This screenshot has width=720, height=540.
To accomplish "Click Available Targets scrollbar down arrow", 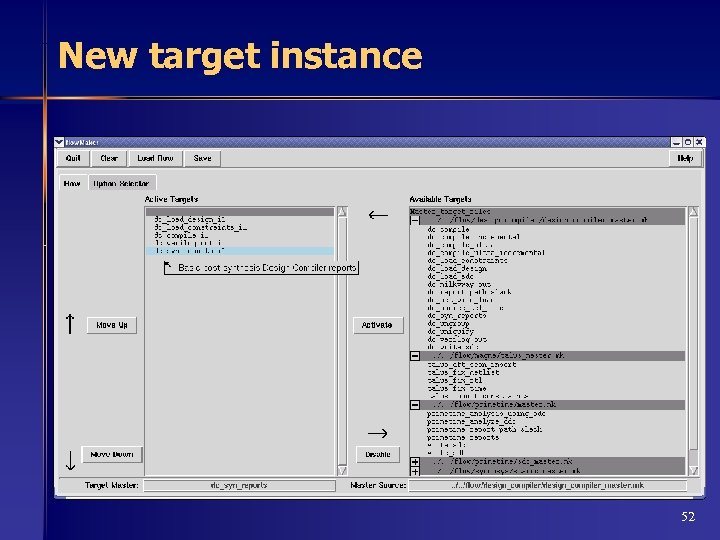I will pos(693,471).
